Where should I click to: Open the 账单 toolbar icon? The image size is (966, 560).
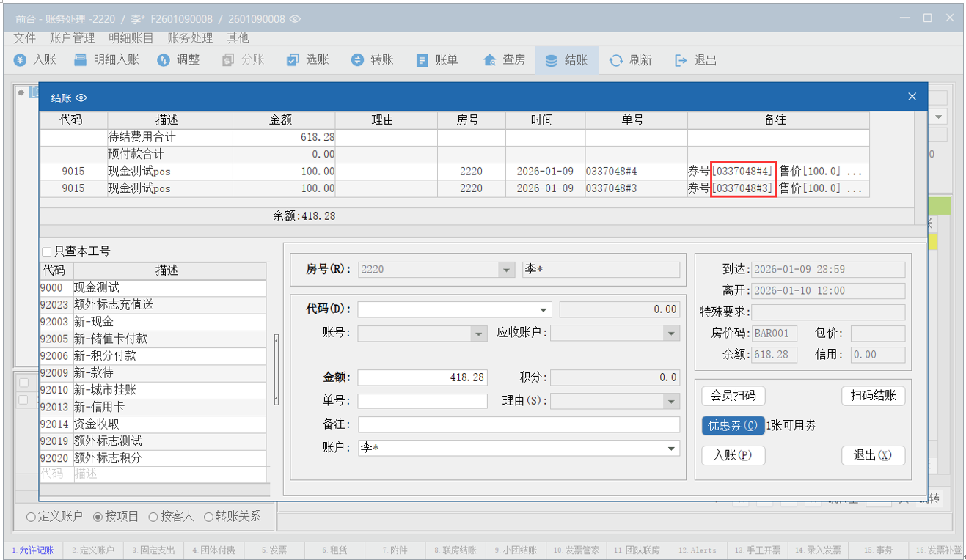pyautogui.click(x=422, y=60)
